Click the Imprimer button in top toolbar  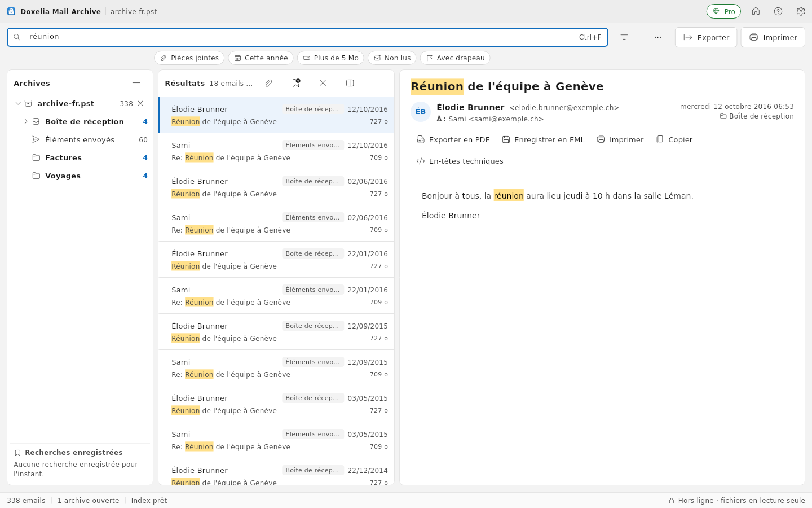pos(773,37)
